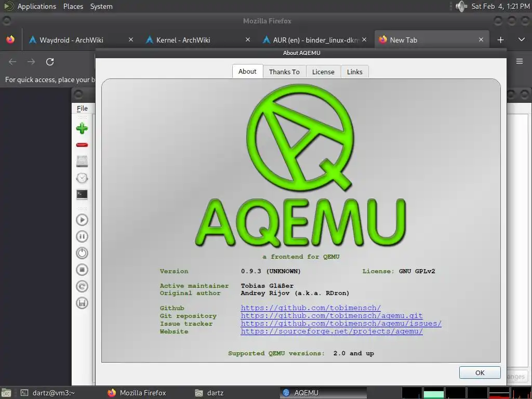Click the "GNU GPLv2" license text

pyautogui.click(x=417, y=271)
